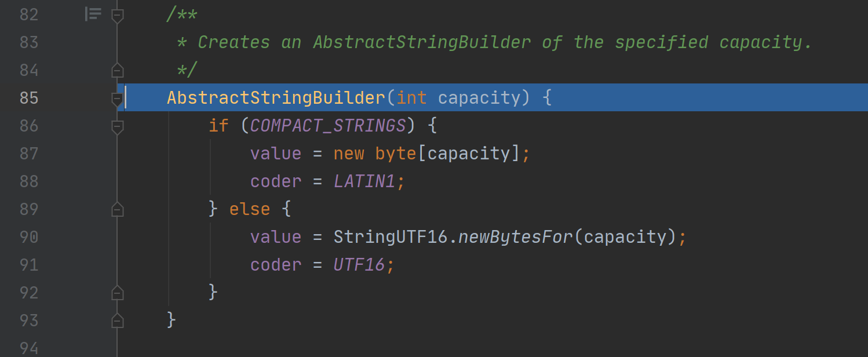Click the fold end marker on line 92

[118, 292]
